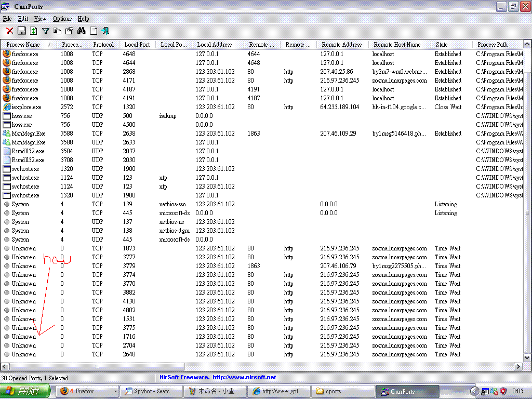Click the vertical scrollbar up arrow
The width and height of the screenshot is (532, 399).
click(527, 44)
